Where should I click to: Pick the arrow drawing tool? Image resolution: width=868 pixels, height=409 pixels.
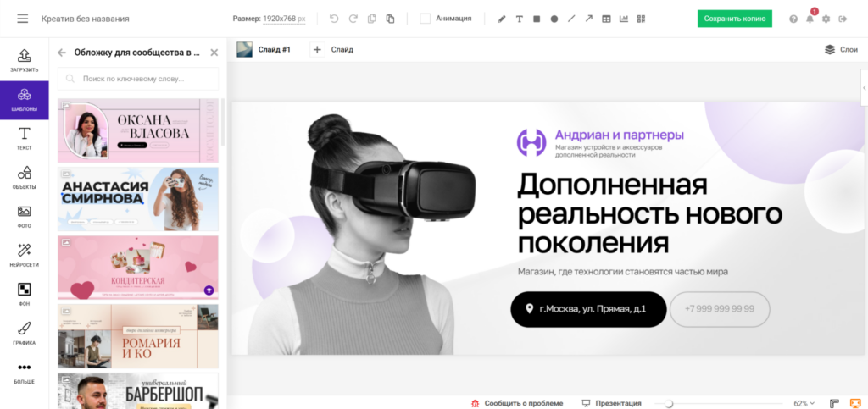pos(589,19)
